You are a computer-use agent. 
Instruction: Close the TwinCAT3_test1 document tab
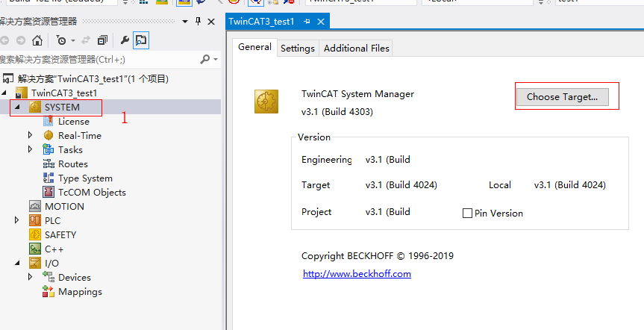tap(321, 22)
